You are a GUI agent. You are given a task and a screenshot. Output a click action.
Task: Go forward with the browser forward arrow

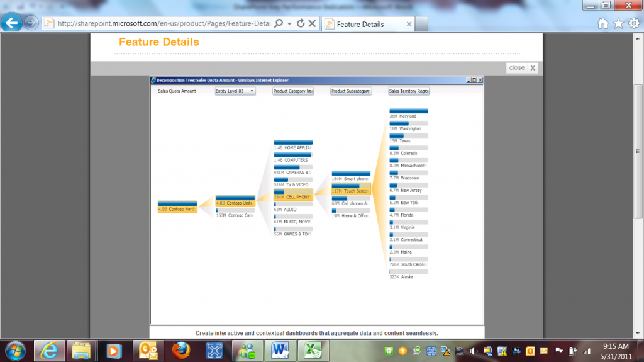tap(31, 23)
